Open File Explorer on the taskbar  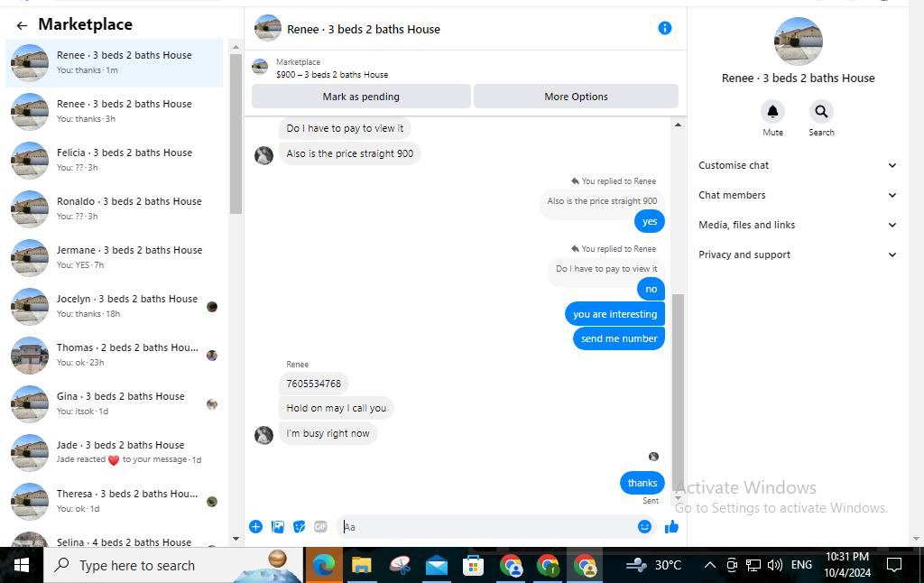pos(361,566)
